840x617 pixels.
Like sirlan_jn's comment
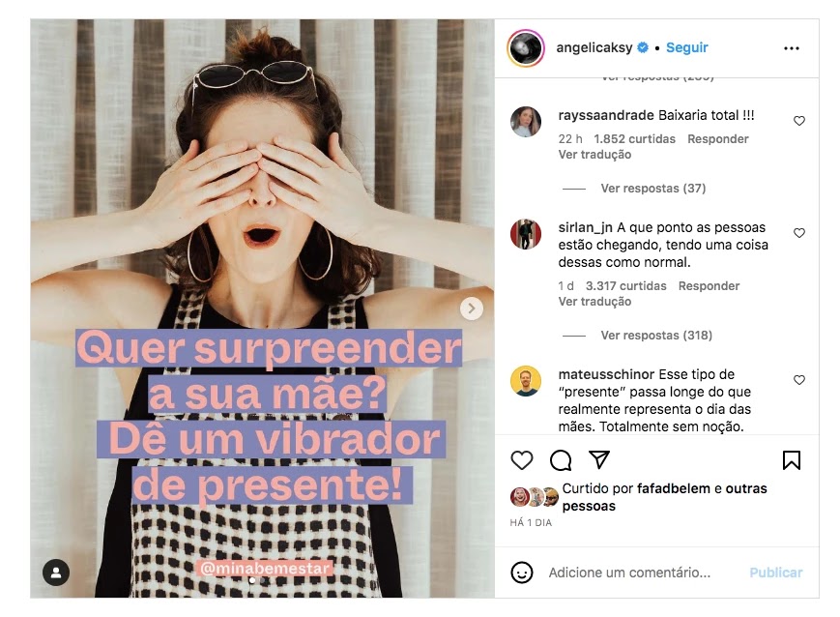tap(798, 233)
